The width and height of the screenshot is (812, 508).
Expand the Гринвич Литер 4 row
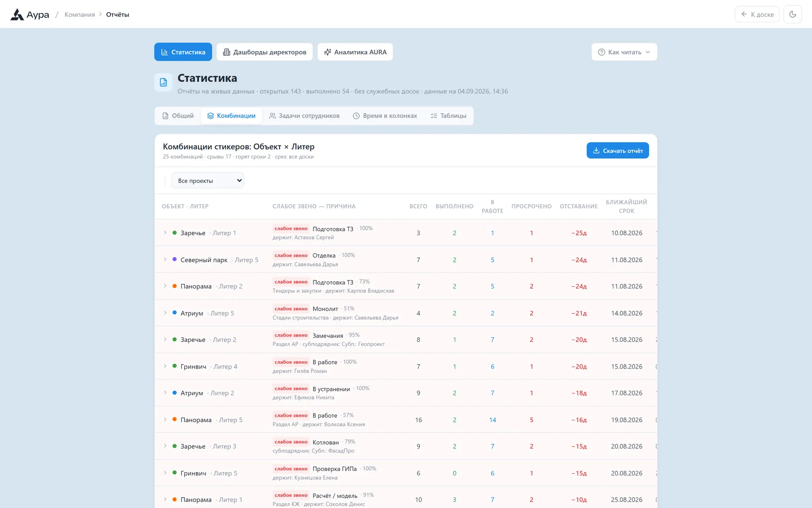pos(165,366)
